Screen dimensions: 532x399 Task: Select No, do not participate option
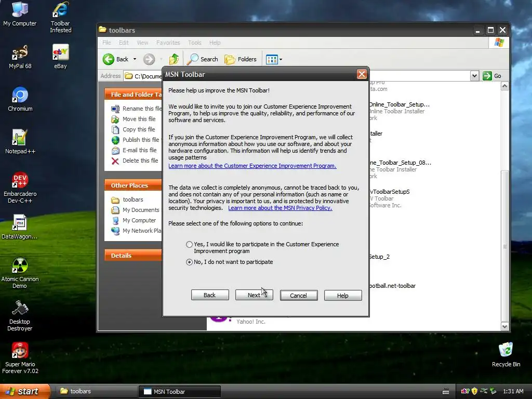(x=189, y=262)
